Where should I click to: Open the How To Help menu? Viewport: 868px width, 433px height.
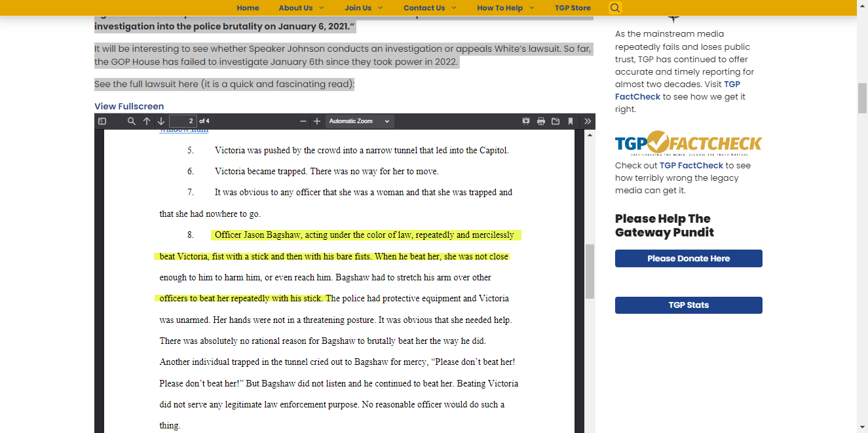[x=500, y=8]
